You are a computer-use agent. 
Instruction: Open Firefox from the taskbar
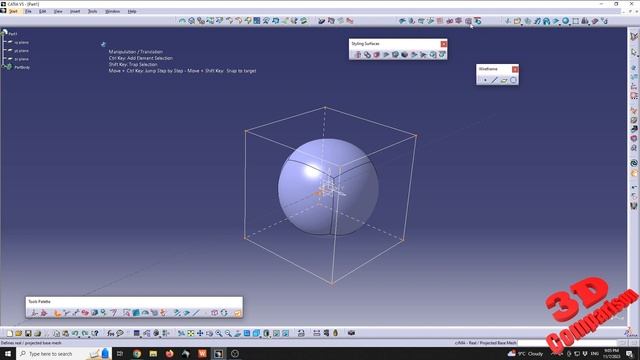[x=169, y=353]
